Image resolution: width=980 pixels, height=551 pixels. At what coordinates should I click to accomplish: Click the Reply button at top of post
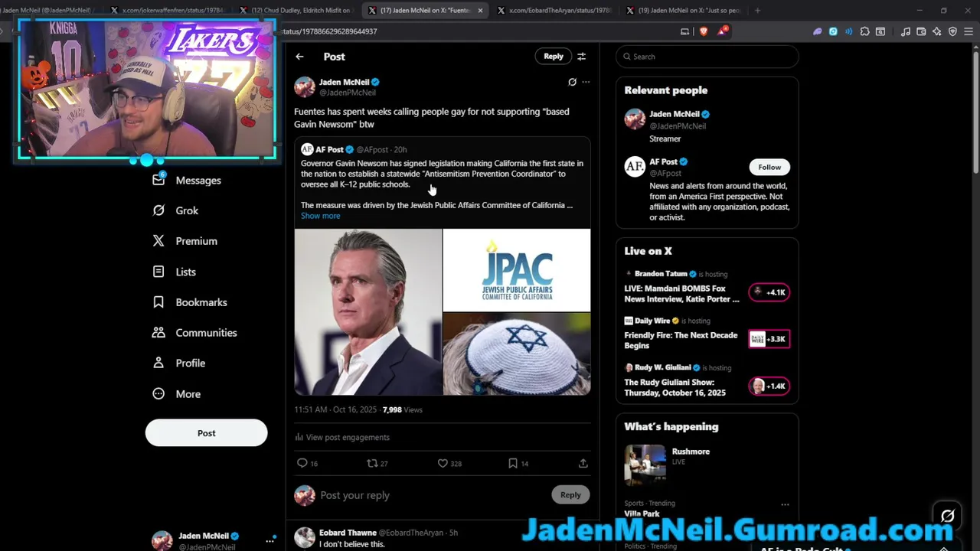pos(554,56)
